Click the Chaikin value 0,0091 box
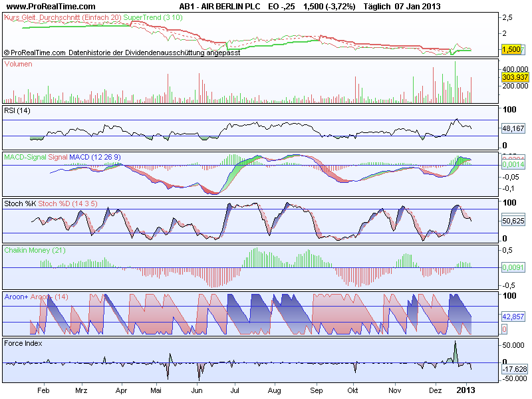Screen dimensions: 532x399 (x=513, y=267)
